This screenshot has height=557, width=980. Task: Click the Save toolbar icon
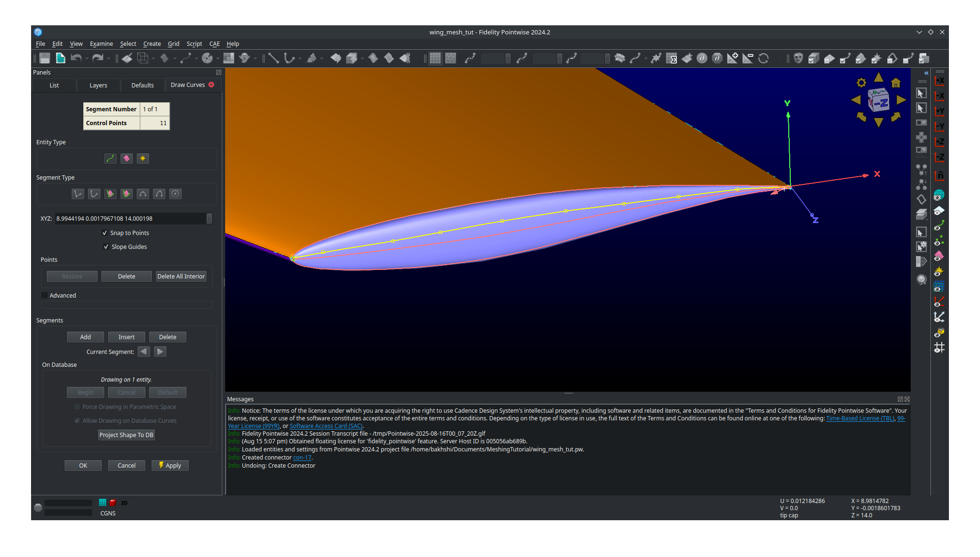[44, 58]
